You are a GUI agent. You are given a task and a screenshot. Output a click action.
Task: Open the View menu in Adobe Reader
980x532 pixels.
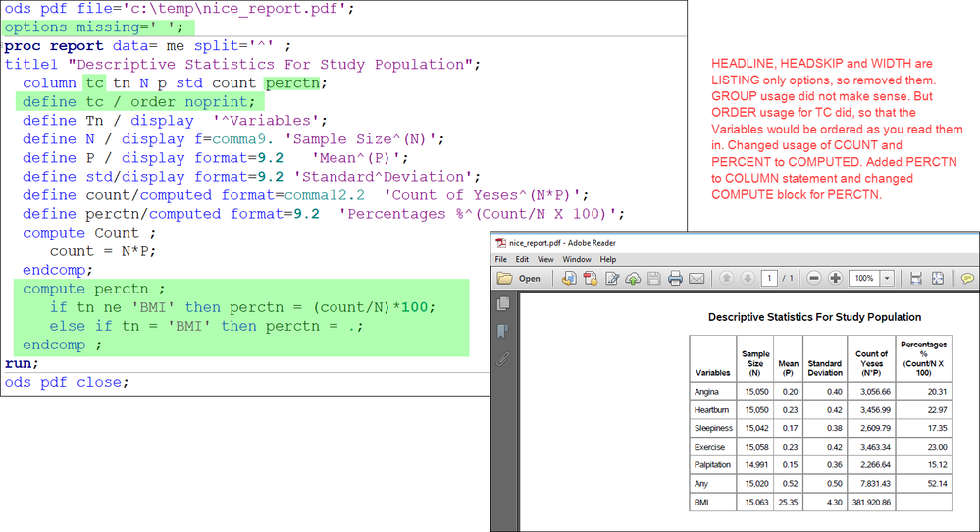[x=545, y=259]
